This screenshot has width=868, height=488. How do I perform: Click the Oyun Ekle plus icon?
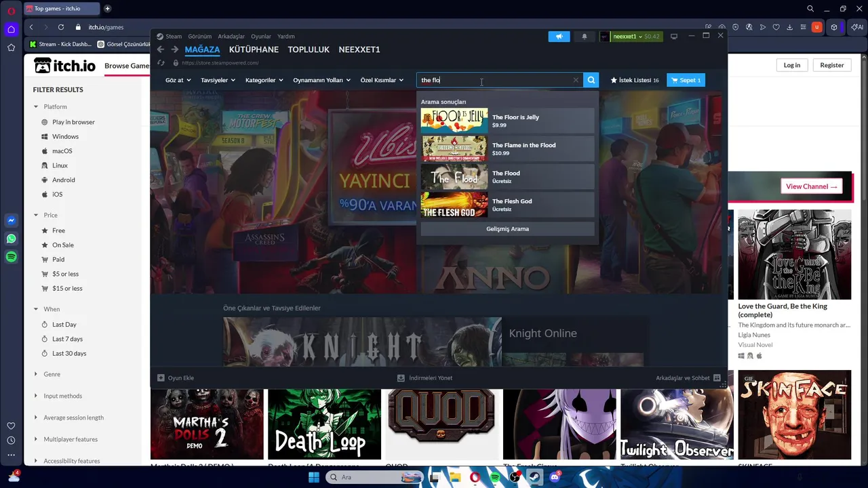coord(161,378)
